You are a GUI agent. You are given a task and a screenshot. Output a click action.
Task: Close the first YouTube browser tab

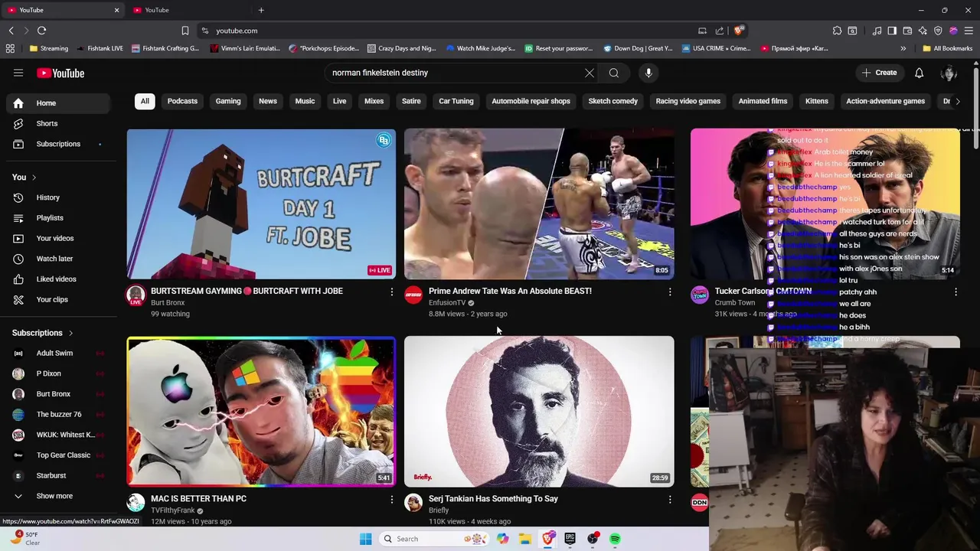(x=116, y=10)
